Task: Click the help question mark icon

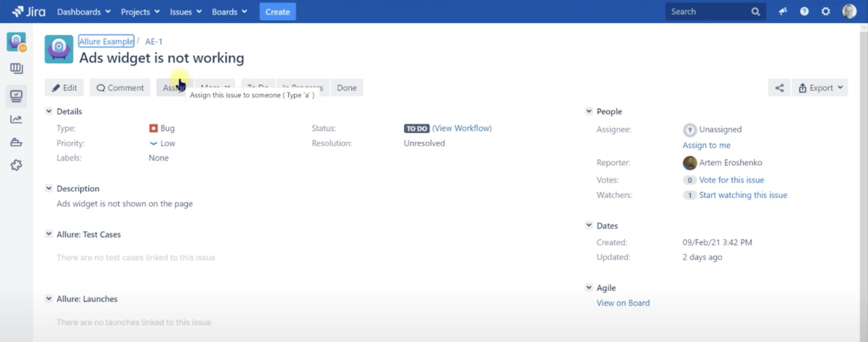Action: tap(804, 12)
